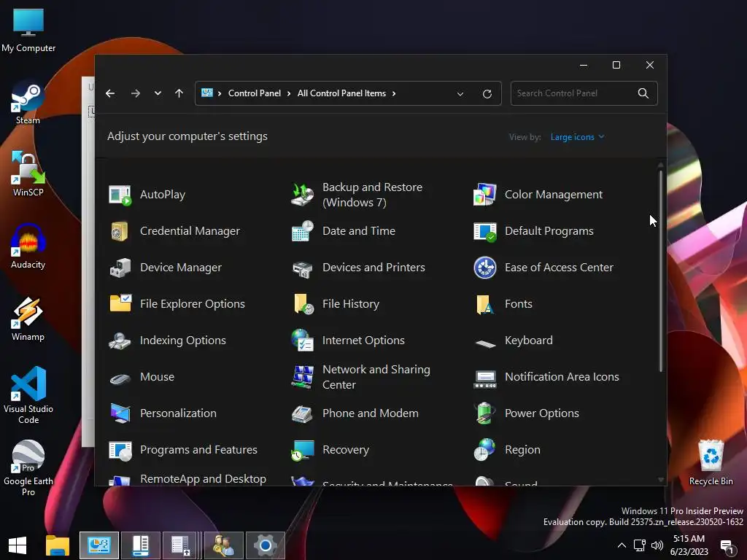Open the Windows Start button
Image resolution: width=747 pixels, height=560 pixels.
[x=18, y=545]
